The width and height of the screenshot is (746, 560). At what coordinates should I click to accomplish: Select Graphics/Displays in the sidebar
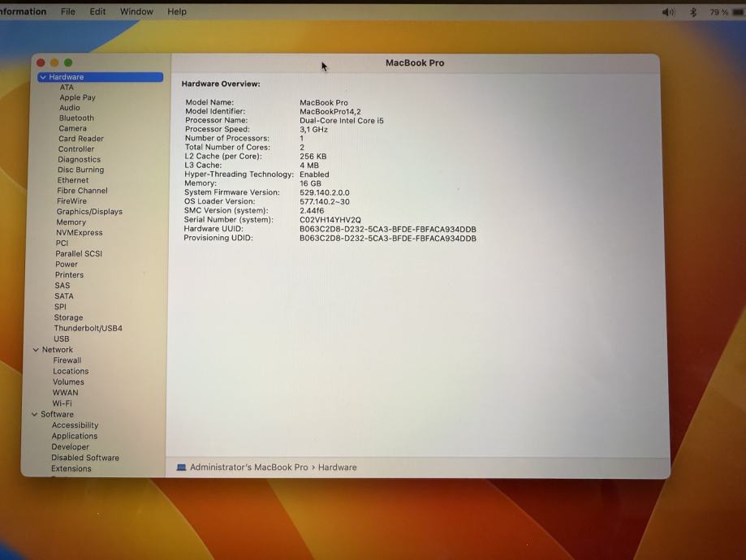[x=89, y=212]
